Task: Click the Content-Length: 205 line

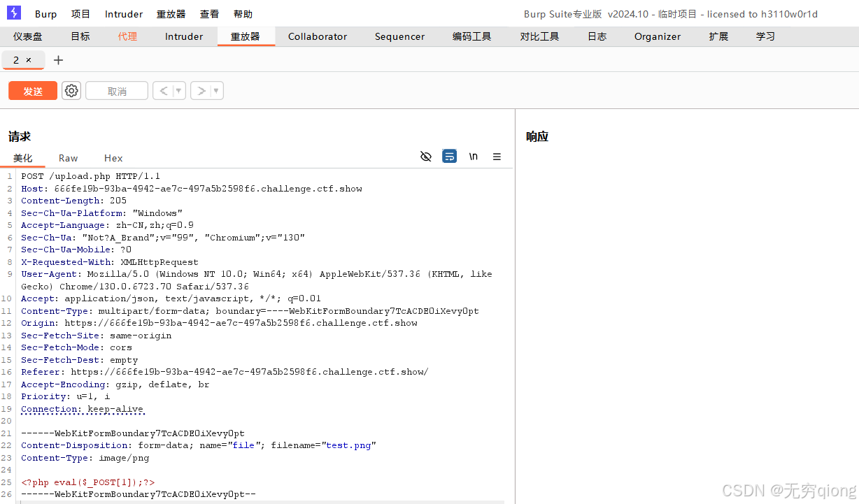Action: tap(74, 201)
